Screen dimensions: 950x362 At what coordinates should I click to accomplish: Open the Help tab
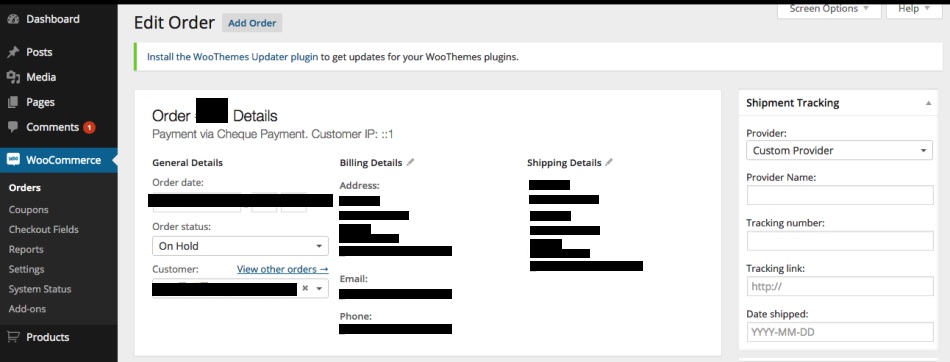coord(914,9)
